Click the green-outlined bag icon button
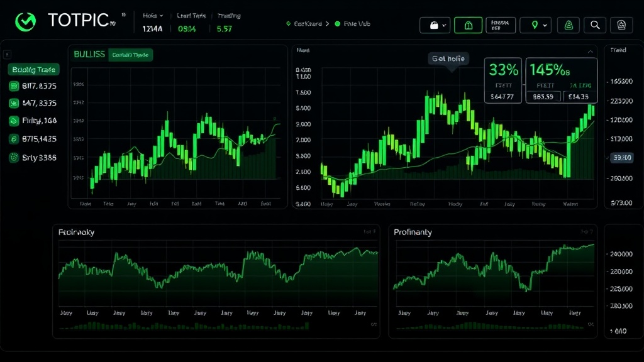644x362 pixels. pyautogui.click(x=468, y=25)
